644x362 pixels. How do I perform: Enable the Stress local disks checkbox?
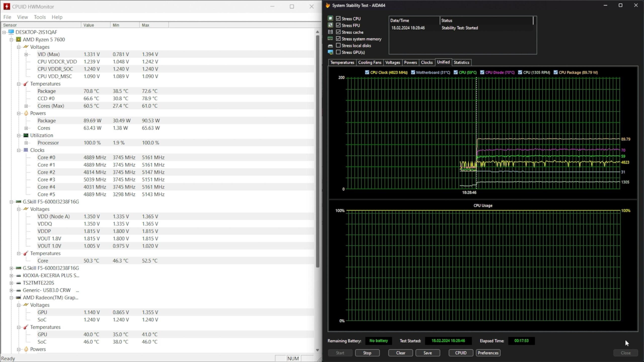338,46
